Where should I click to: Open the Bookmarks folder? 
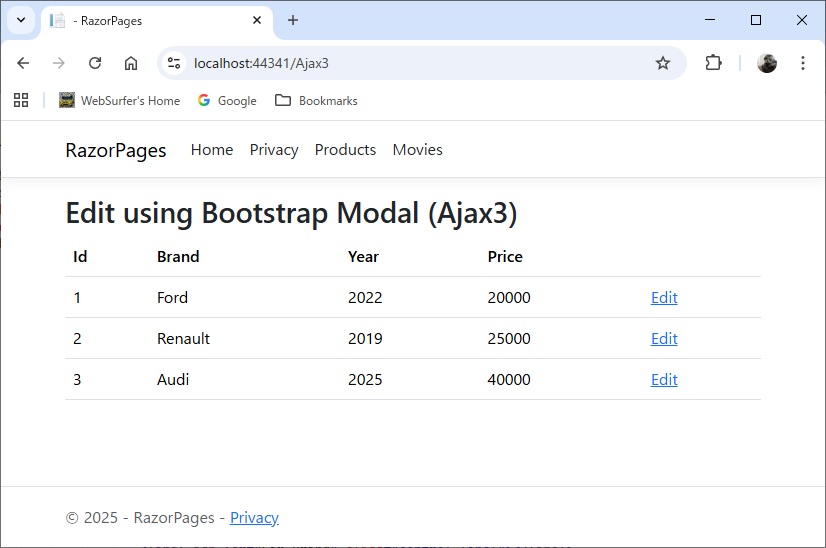click(316, 100)
